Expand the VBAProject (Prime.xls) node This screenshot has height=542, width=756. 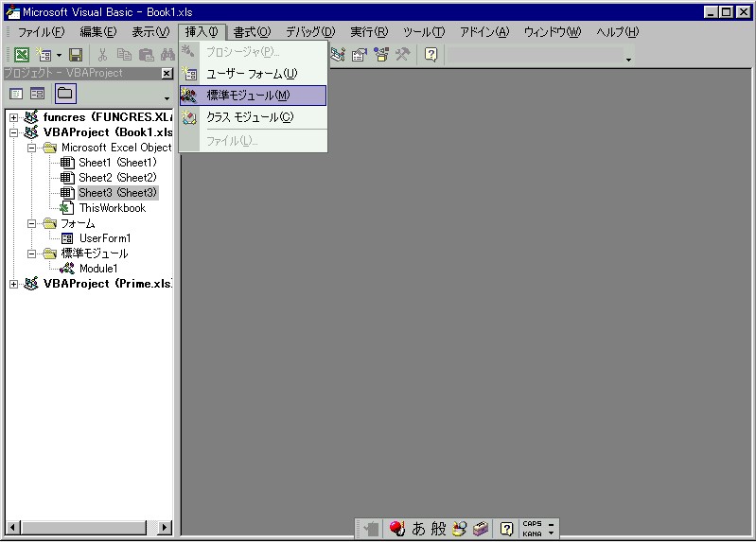click(13, 284)
